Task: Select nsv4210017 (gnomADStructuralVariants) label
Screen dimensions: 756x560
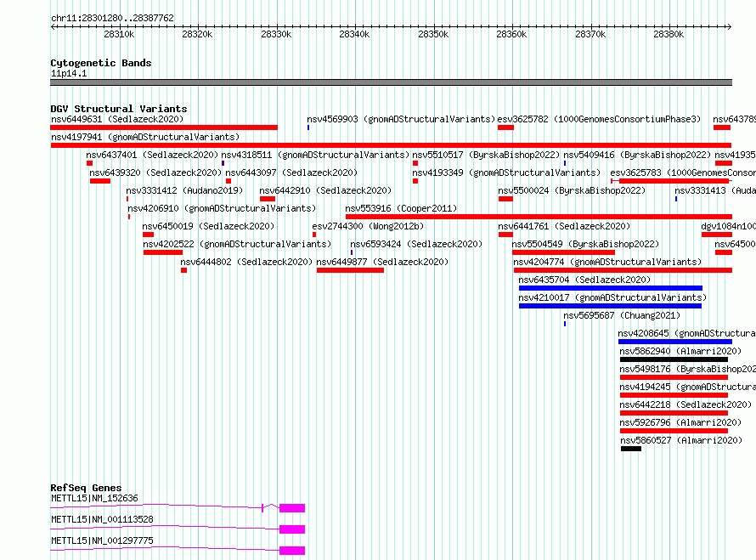Action: click(612, 297)
